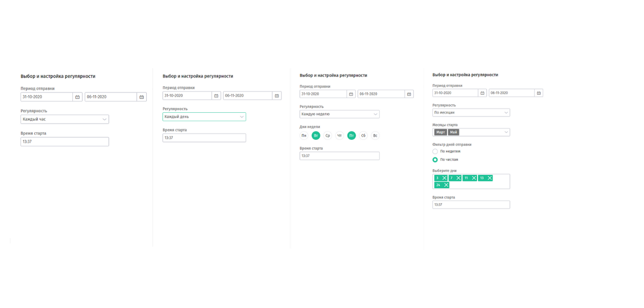
Task: Deselect the Пт weekday circle
Action: 351,136
